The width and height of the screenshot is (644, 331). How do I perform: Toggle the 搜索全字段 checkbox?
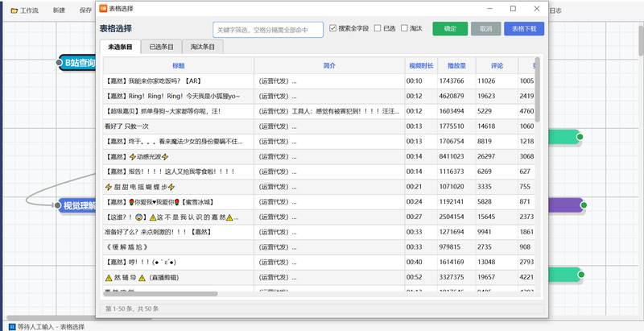click(x=333, y=28)
